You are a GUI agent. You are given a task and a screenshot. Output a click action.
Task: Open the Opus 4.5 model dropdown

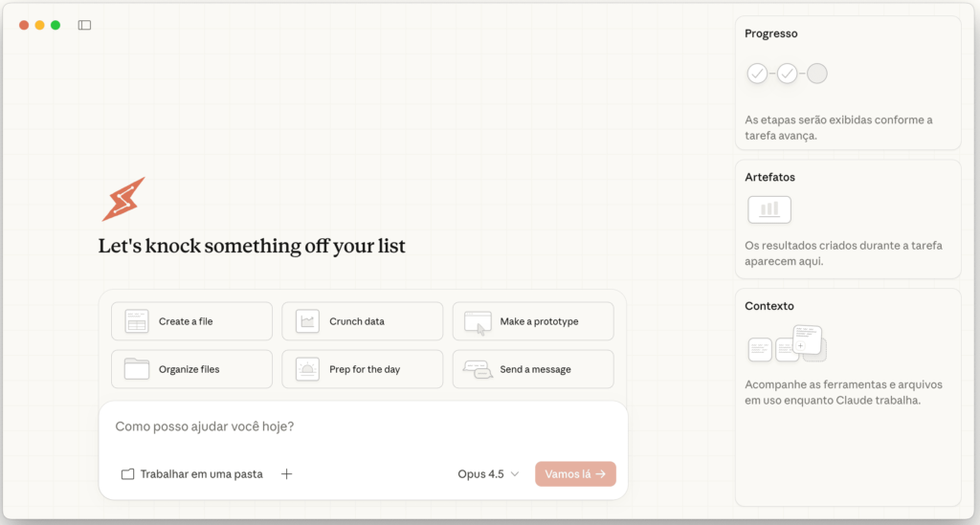click(x=488, y=473)
